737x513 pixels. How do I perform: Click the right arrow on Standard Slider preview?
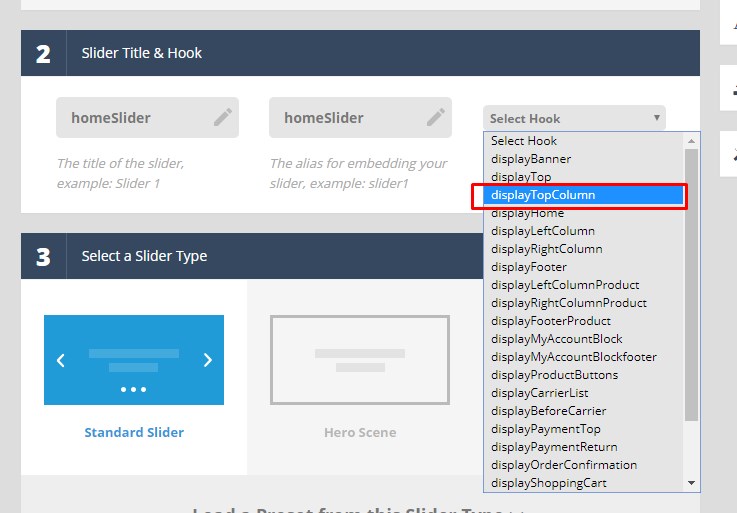(207, 360)
